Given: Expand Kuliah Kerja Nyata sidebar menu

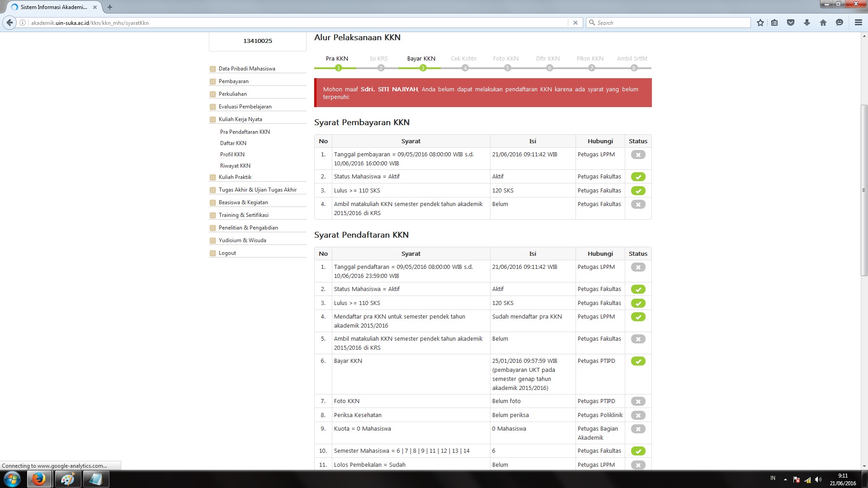Looking at the screenshot, I should pos(240,119).
